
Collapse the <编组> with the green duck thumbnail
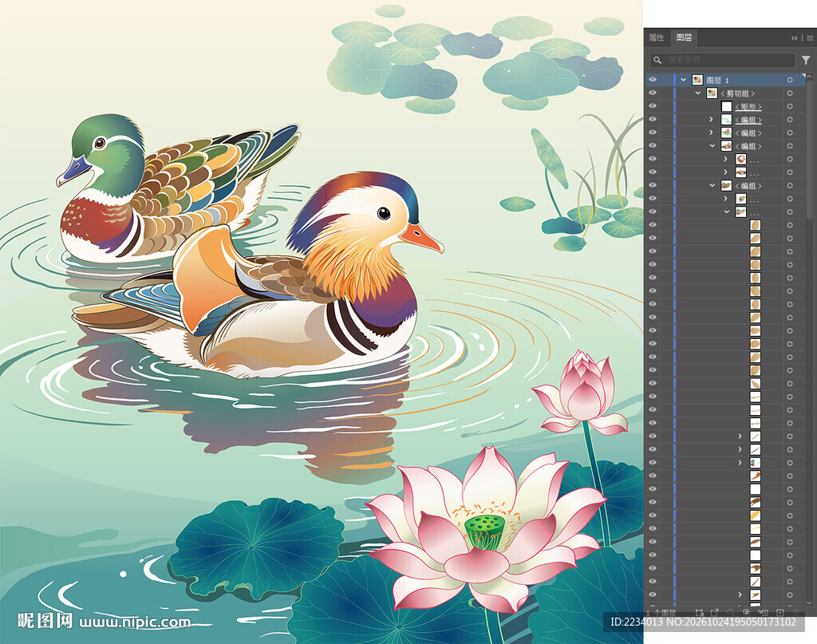[x=712, y=185]
